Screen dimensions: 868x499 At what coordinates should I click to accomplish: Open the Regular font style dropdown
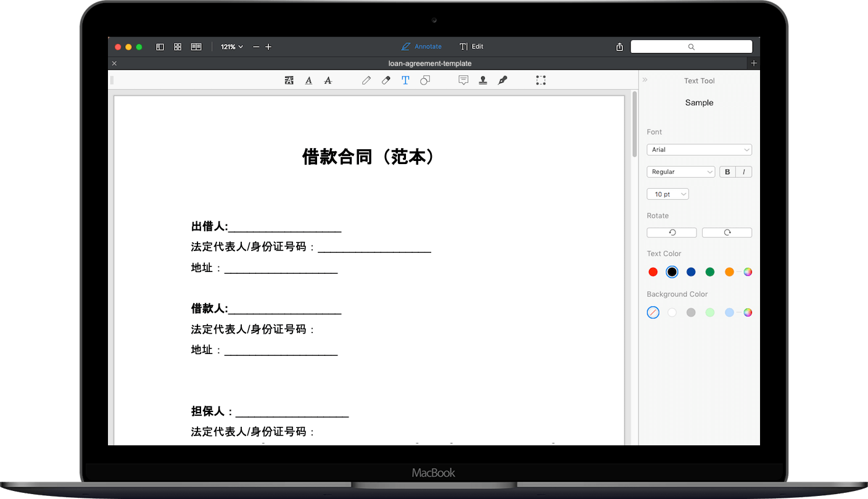click(680, 172)
